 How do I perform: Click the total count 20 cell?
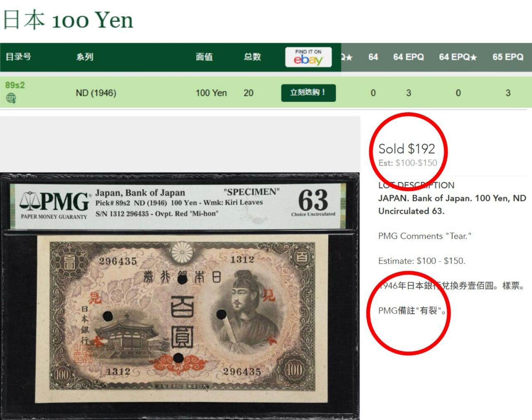coord(248,93)
